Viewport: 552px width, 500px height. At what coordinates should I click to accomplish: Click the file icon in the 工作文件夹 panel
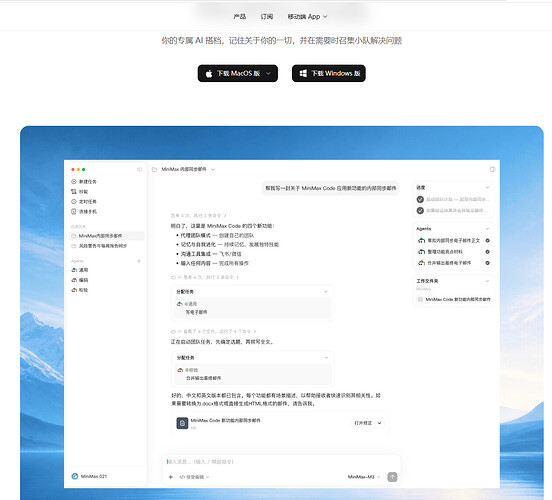420,300
